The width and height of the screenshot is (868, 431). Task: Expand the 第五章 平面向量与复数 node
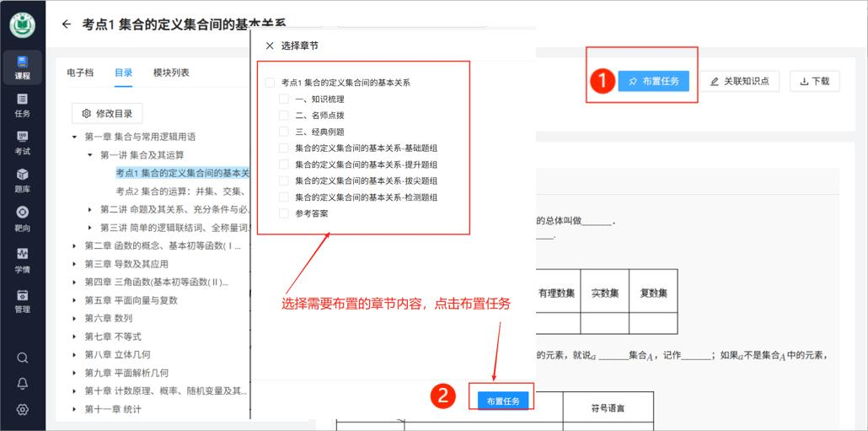(75, 300)
